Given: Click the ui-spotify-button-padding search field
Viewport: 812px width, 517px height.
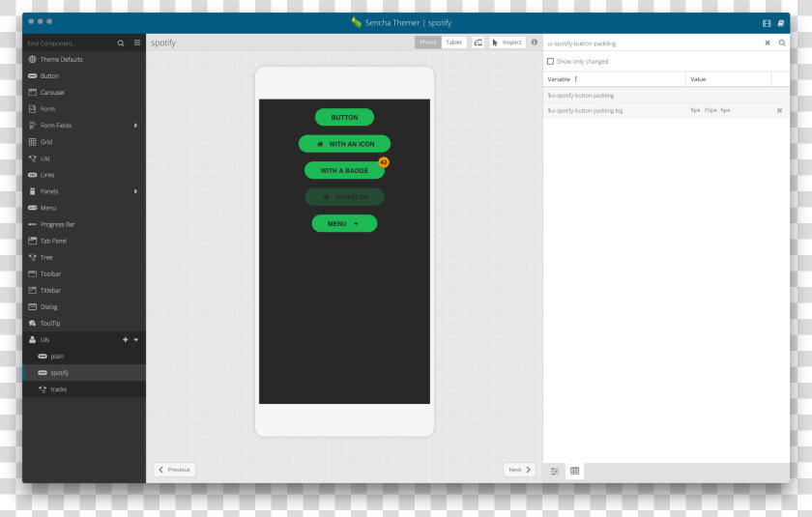Looking at the screenshot, I should (652, 43).
